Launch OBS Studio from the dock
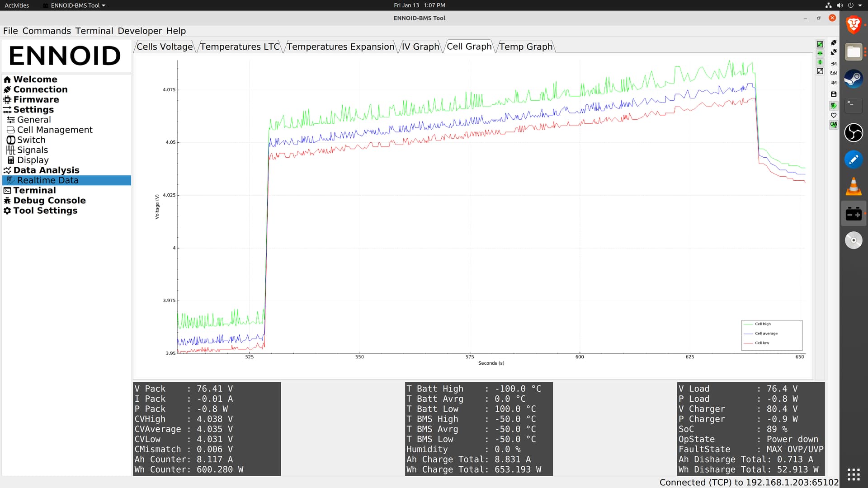 click(854, 132)
